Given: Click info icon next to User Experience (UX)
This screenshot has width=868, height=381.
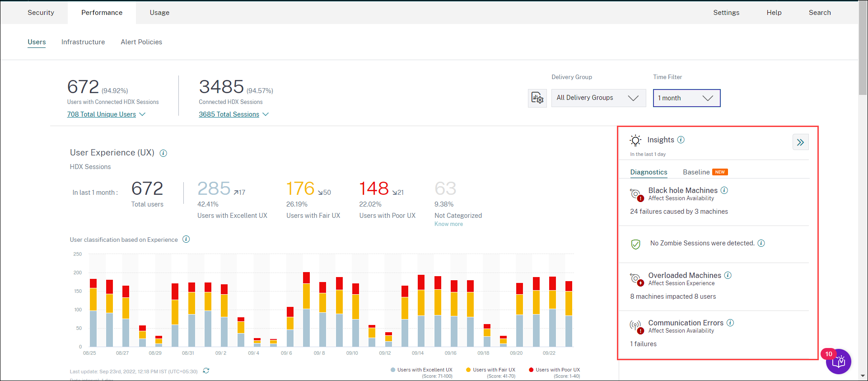Looking at the screenshot, I should coord(163,153).
